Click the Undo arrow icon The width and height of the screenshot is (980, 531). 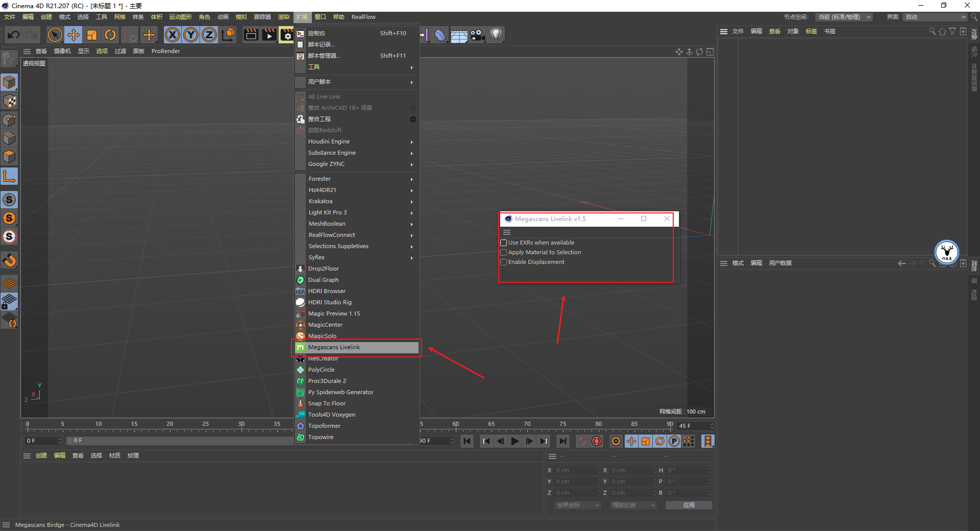[14, 35]
